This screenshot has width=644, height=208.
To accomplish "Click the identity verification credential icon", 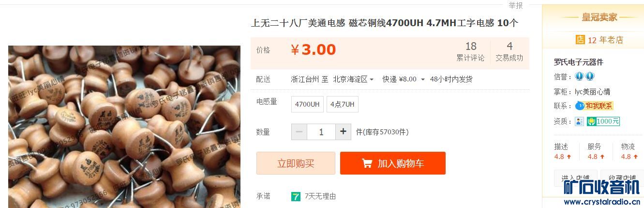I will point(579,121).
